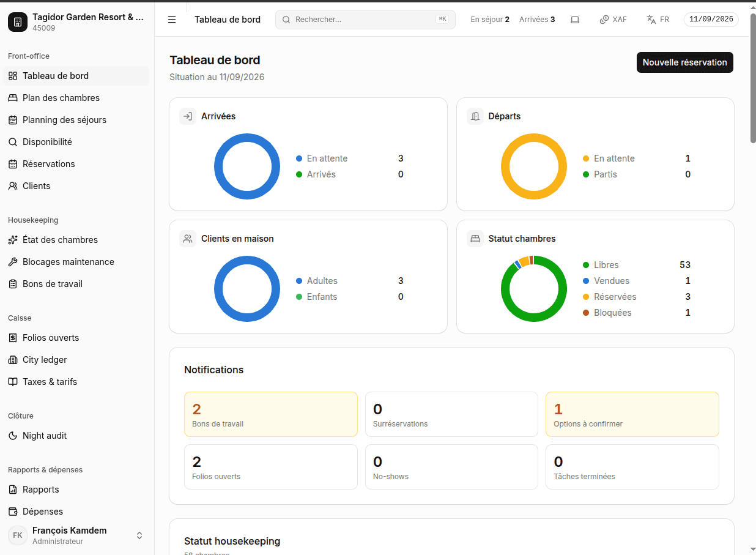Click the Night audit moon icon
The width and height of the screenshot is (756, 555).
tap(13, 436)
